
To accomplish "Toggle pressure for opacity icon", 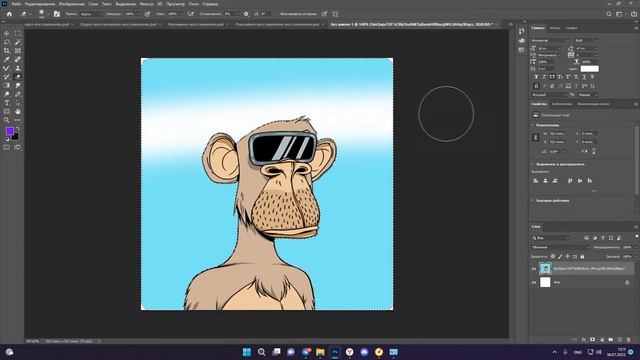I will [x=147, y=14].
